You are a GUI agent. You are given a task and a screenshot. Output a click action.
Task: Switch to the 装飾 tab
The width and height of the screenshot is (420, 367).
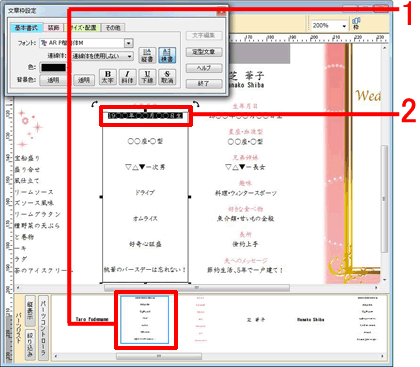[53, 28]
